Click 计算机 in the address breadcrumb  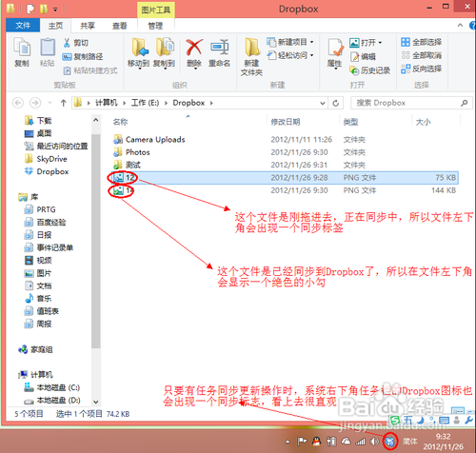107,103
